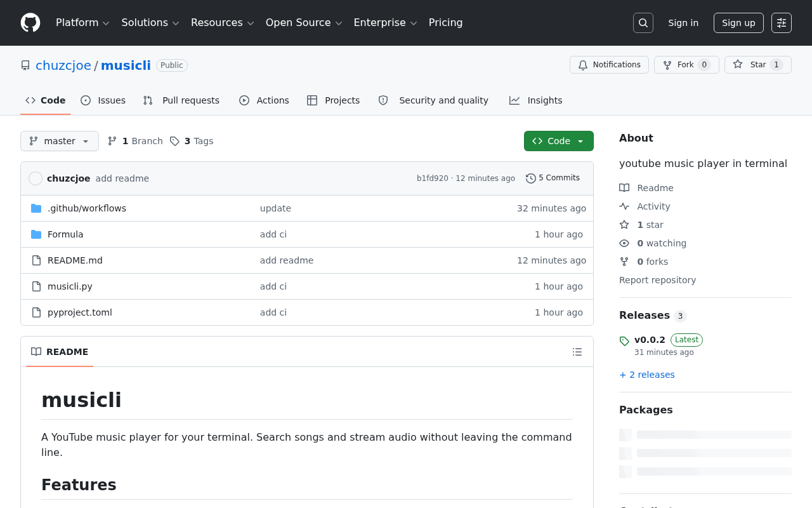Viewport: 812px width, 508px height.
Task: Open the Insights tab
Action: 536,100
